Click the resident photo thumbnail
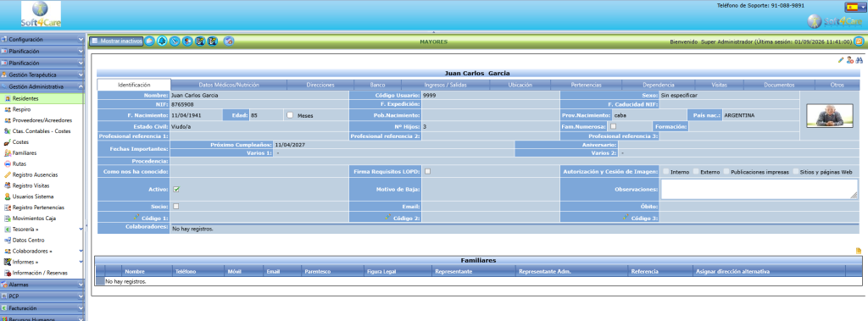Screen dimensions: 868x321 point(829,116)
